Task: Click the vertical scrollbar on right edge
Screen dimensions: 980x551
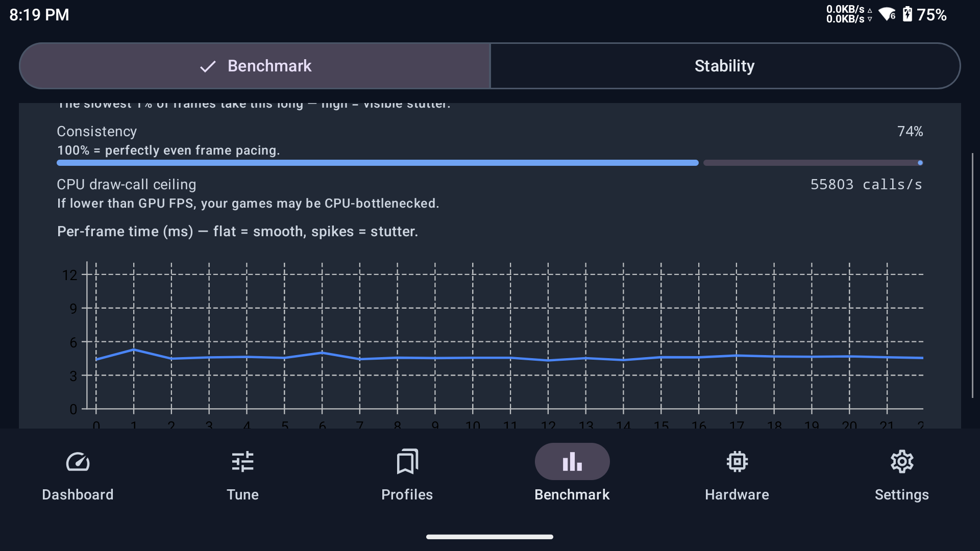Action: (972, 275)
